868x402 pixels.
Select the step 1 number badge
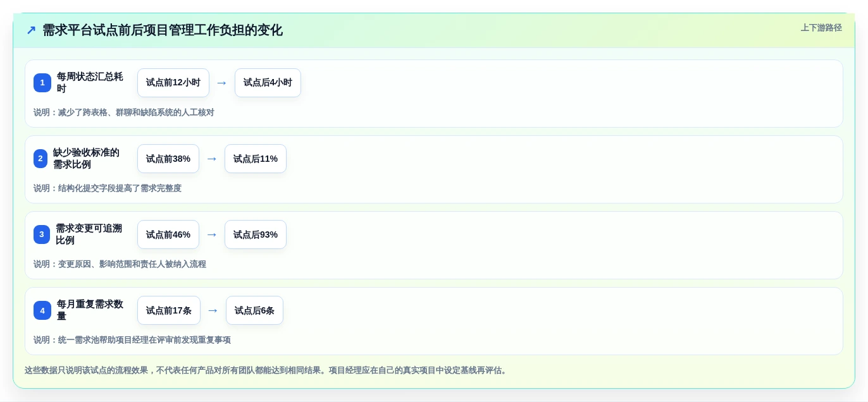coord(42,83)
